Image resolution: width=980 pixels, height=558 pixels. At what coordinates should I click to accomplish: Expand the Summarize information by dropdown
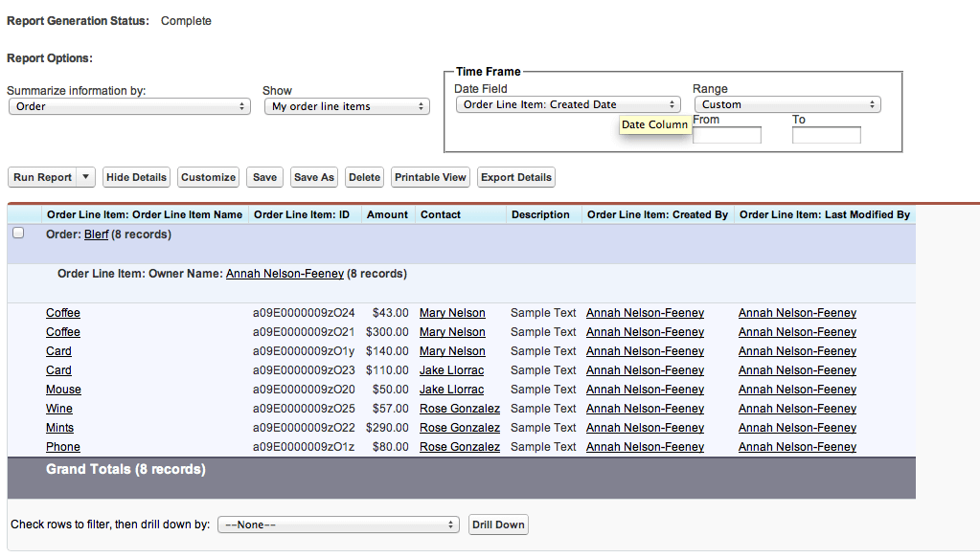129,106
